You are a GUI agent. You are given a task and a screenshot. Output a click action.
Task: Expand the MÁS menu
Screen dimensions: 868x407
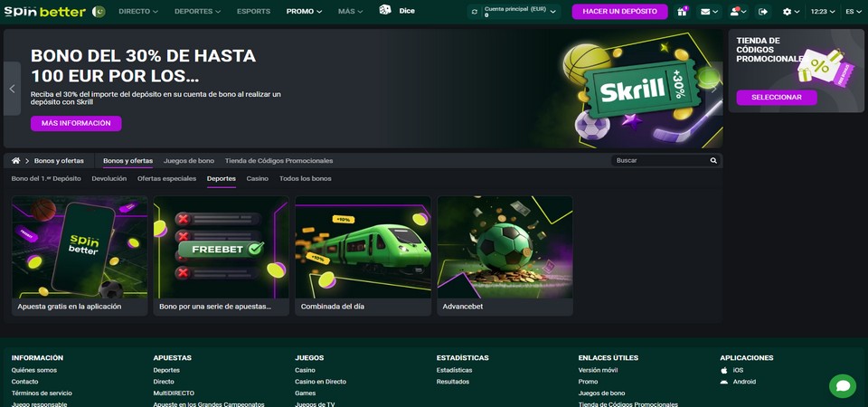click(x=351, y=11)
